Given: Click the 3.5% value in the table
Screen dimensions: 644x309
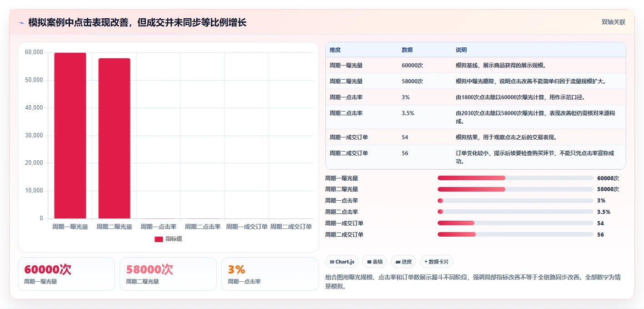Looking at the screenshot, I should [x=408, y=113].
